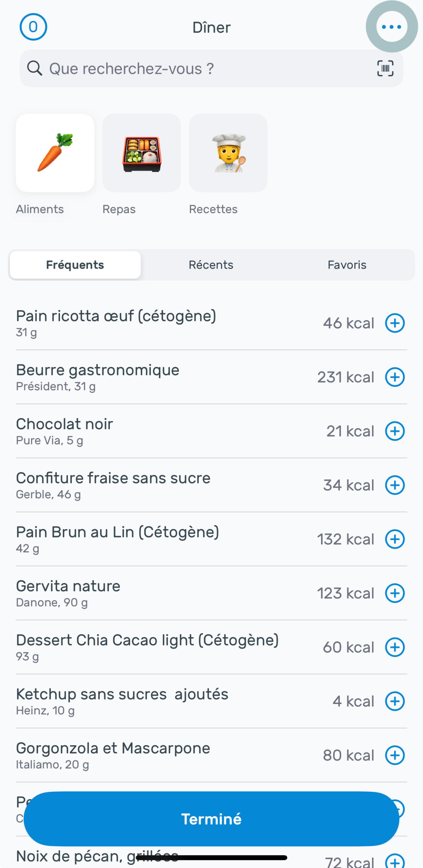Add Gervita nature with plus icon
The image size is (423, 868).
coord(395,593)
